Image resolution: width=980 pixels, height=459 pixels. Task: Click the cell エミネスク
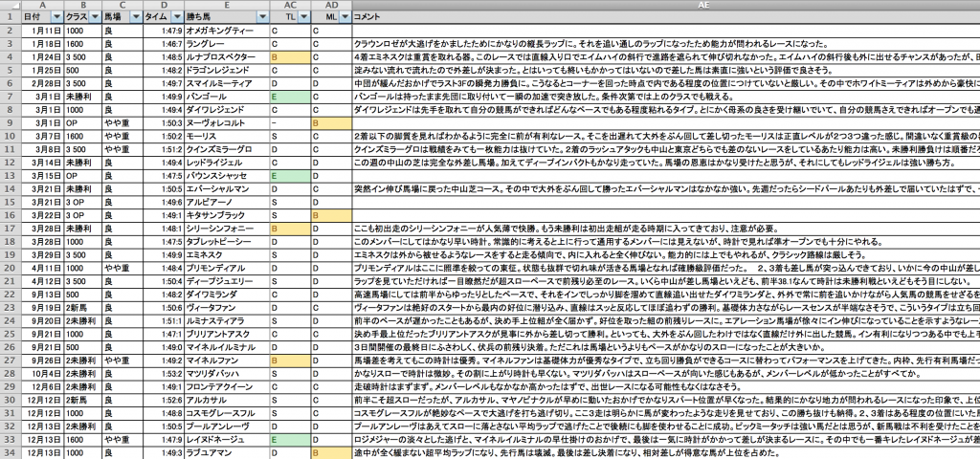coord(228,254)
